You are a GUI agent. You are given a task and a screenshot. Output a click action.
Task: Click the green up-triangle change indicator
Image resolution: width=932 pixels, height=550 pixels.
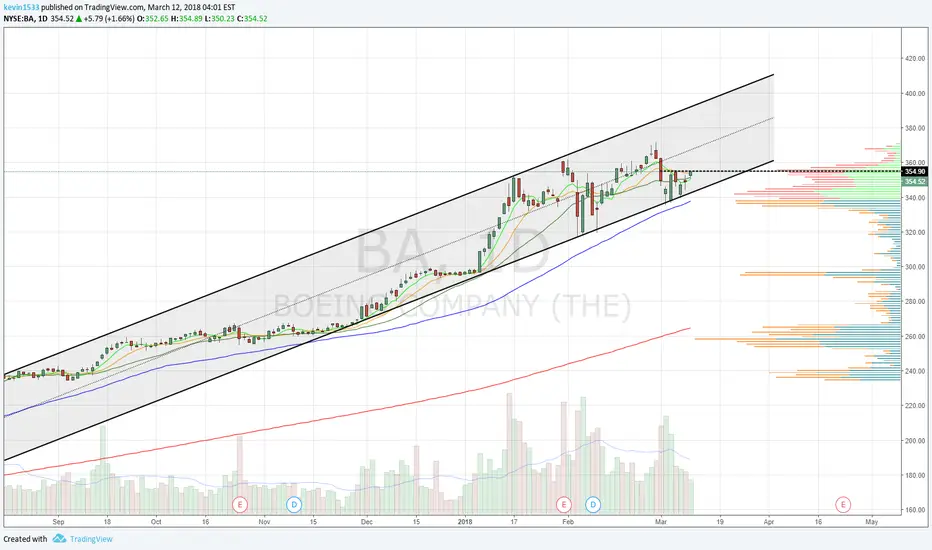click(x=78, y=18)
